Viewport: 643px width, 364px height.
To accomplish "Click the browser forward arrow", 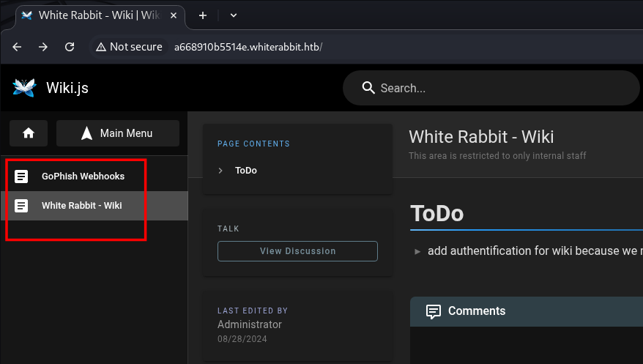I will click(43, 47).
